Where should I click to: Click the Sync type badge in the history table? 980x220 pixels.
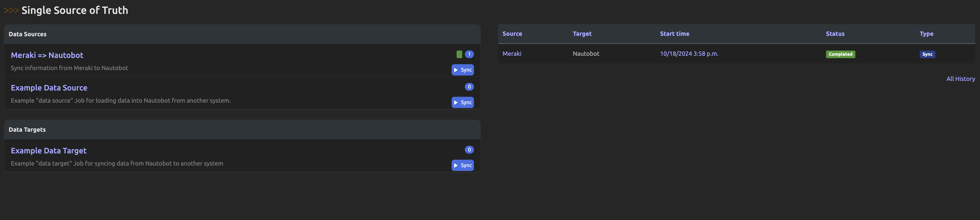(928, 54)
